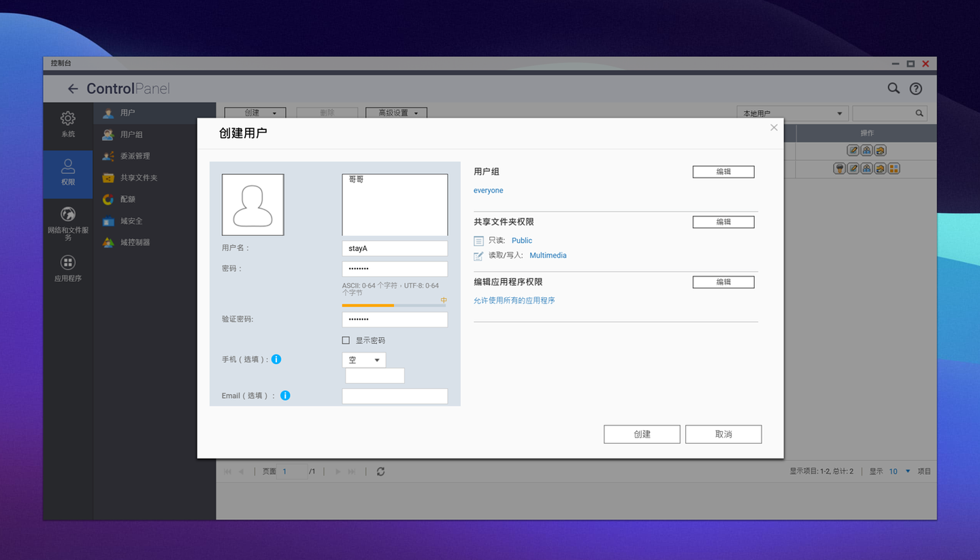Click the 允许使用所有的应用程序 link
980x560 pixels.
coord(514,301)
